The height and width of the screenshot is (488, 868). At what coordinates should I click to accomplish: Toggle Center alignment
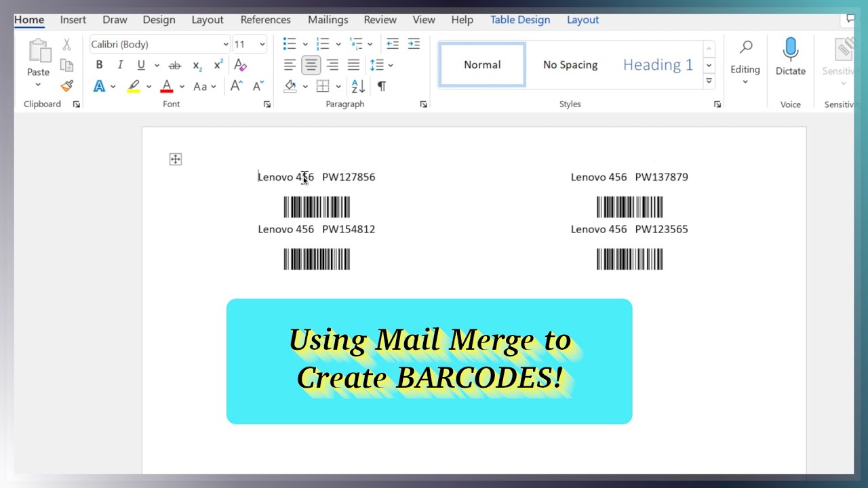pyautogui.click(x=311, y=65)
